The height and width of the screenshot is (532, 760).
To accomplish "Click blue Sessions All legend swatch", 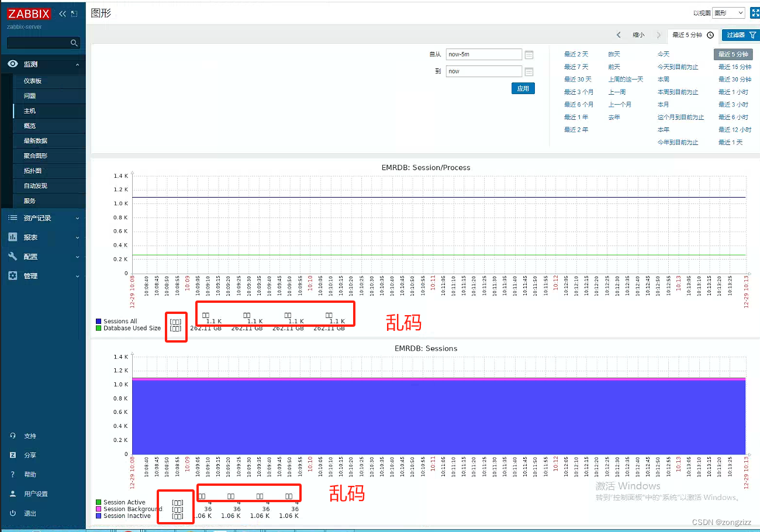I will click(98, 322).
